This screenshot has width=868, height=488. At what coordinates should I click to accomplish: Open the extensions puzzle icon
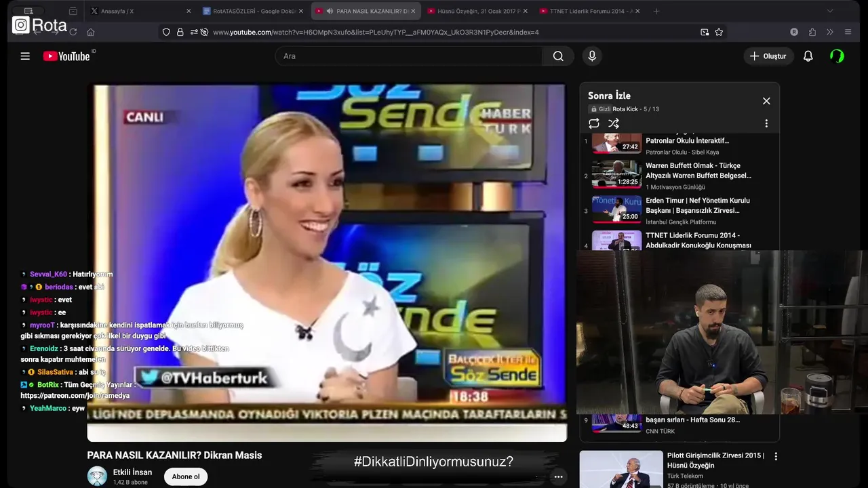tap(812, 32)
